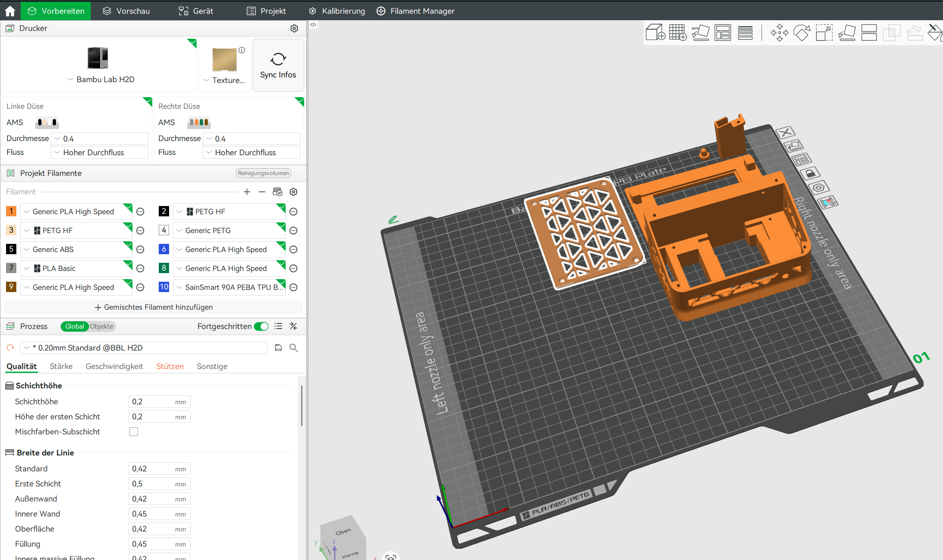Click the Add cube object icon
This screenshot has width=943, height=560.
[x=656, y=32]
